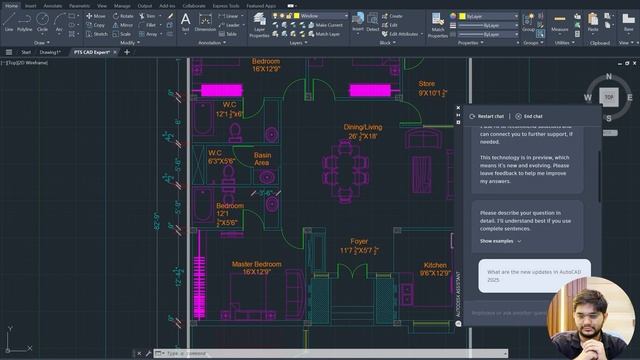The width and height of the screenshot is (640, 360).
Task: Expand Show examples in assistant
Action: coord(500,241)
